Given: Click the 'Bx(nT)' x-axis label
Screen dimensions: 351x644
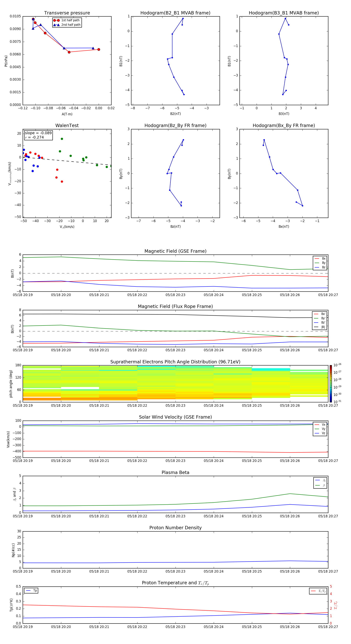Looking at the screenshot, I should tap(284, 227).
